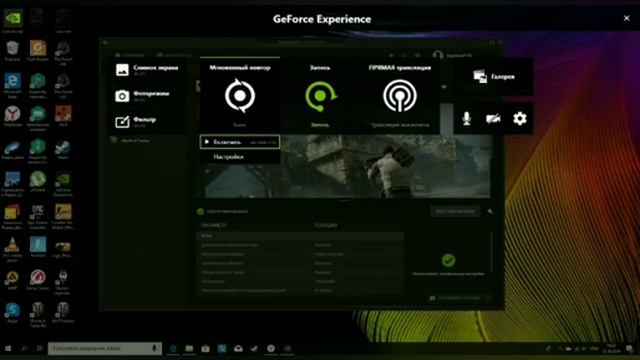Open the Steam desktop shortcut
The height and width of the screenshot is (360, 640).
(x=63, y=149)
